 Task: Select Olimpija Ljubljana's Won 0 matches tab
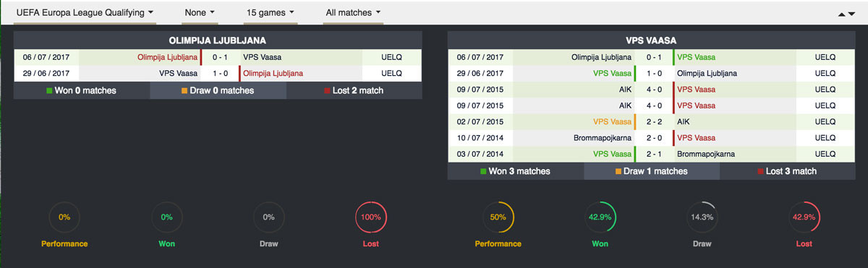click(82, 90)
